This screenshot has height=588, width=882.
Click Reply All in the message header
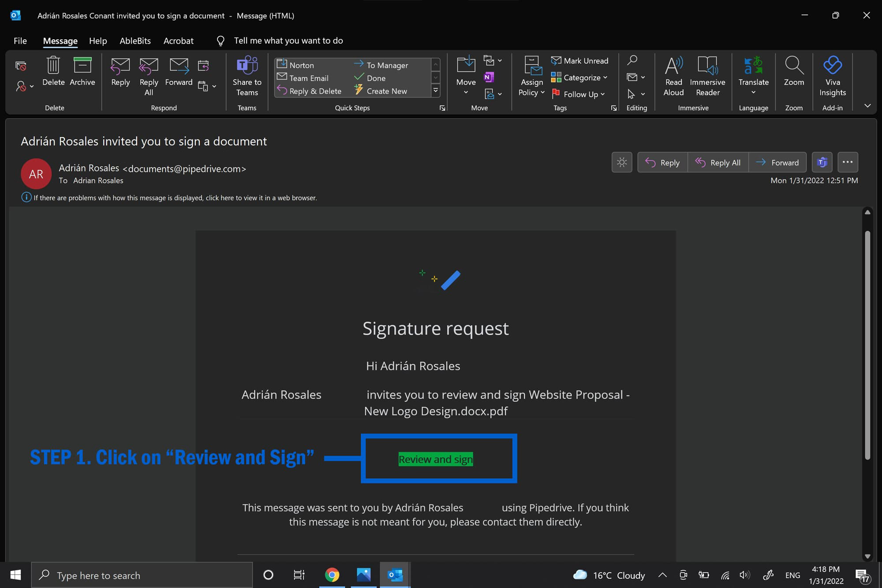pyautogui.click(x=718, y=162)
